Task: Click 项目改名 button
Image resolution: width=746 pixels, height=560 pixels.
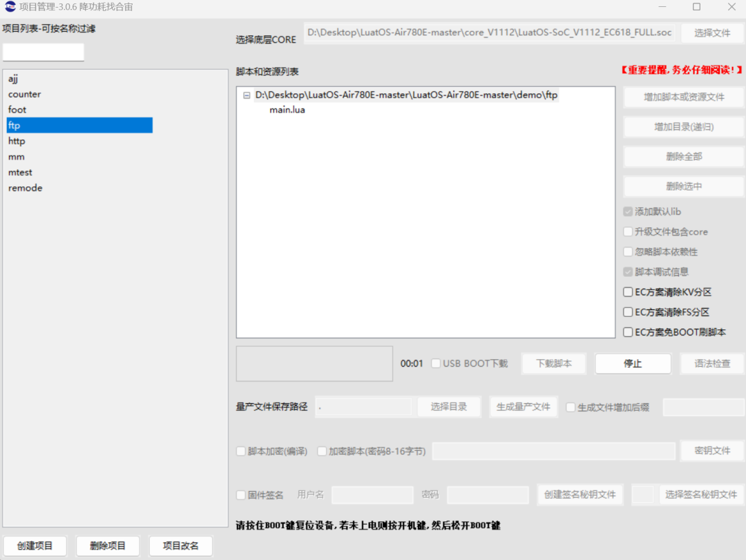Action: pos(180,545)
